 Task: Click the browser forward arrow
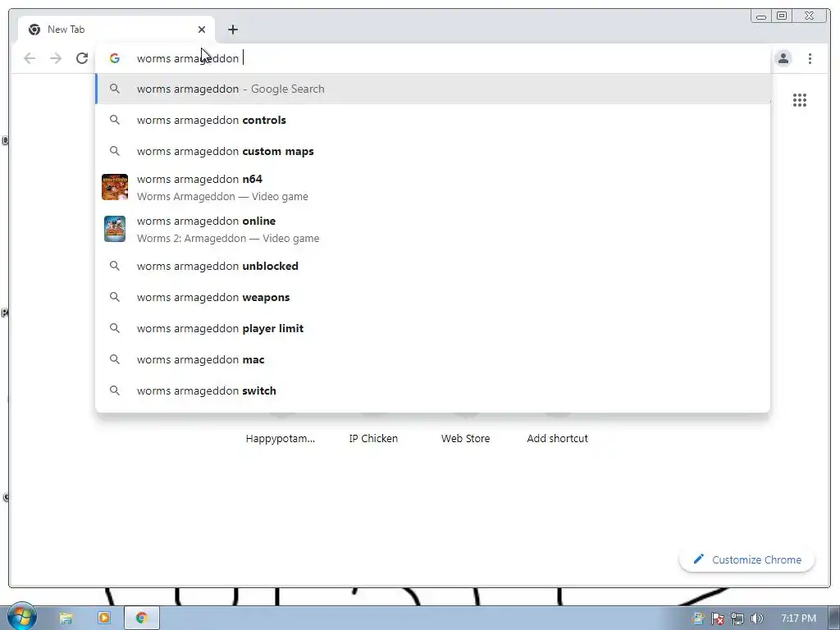[x=56, y=58]
